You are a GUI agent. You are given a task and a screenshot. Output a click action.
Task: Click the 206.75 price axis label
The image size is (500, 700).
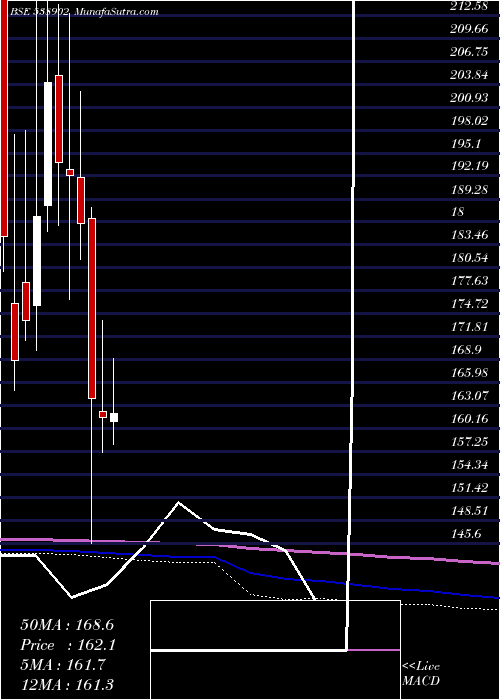pos(471,52)
